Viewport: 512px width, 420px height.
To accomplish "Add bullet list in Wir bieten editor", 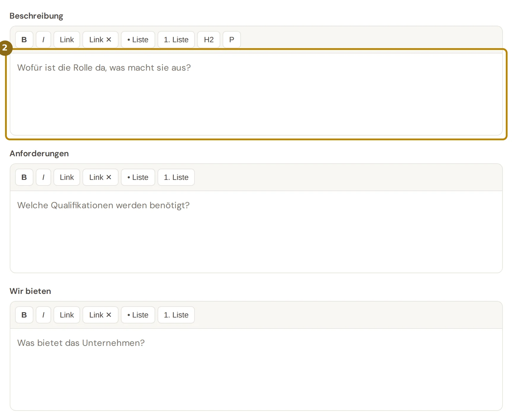I will click(x=138, y=315).
